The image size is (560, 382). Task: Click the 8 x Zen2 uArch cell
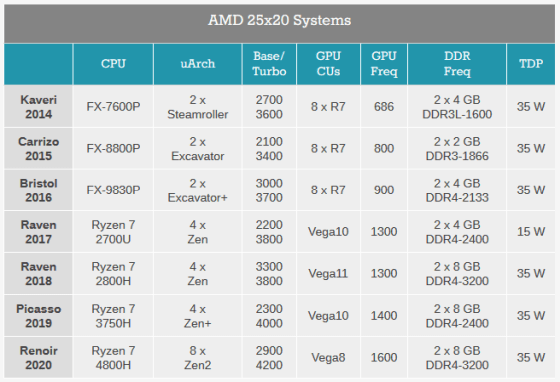tap(198, 358)
